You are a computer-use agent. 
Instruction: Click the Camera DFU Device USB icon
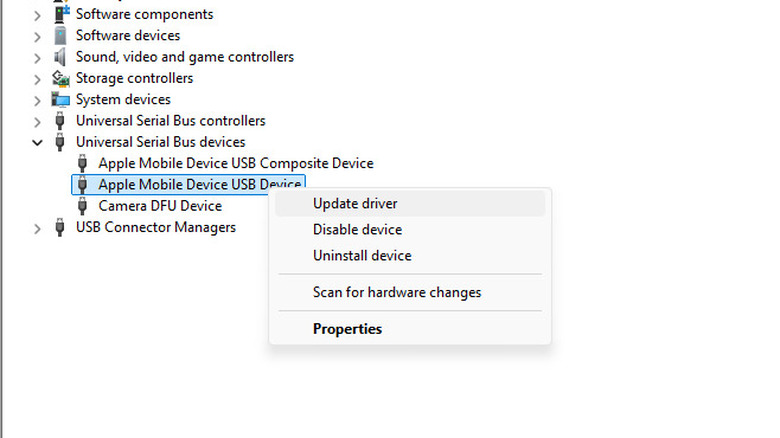pyautogui.click(x=83, y=206)
